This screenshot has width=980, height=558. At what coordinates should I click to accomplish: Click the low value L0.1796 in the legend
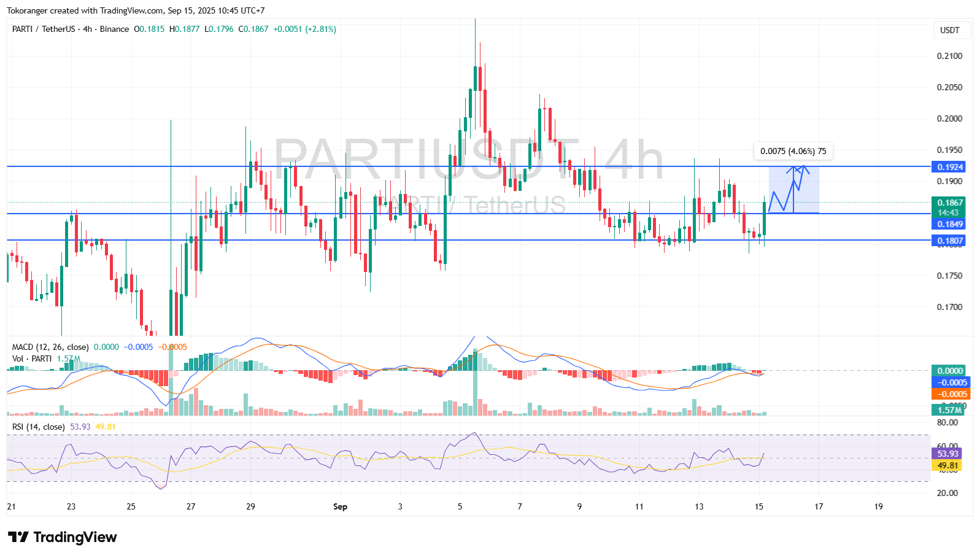click(219, 29)
